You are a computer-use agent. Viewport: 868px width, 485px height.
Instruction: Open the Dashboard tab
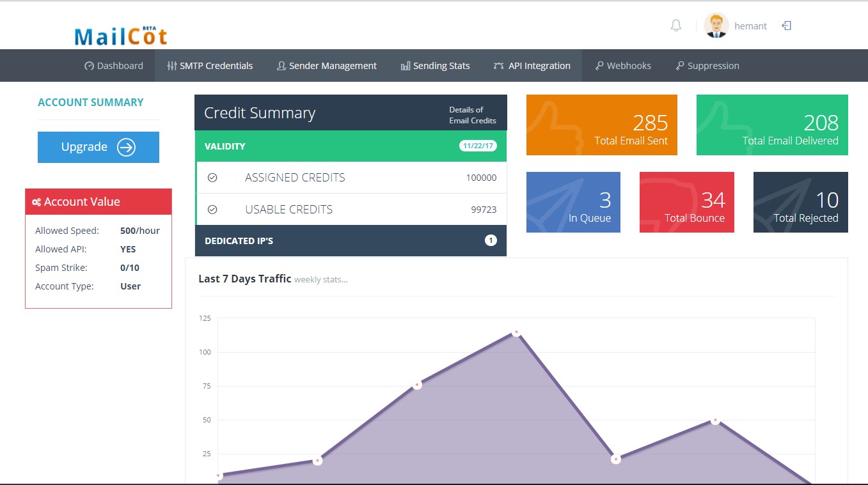pyautogui.click(x=114, y=66)
